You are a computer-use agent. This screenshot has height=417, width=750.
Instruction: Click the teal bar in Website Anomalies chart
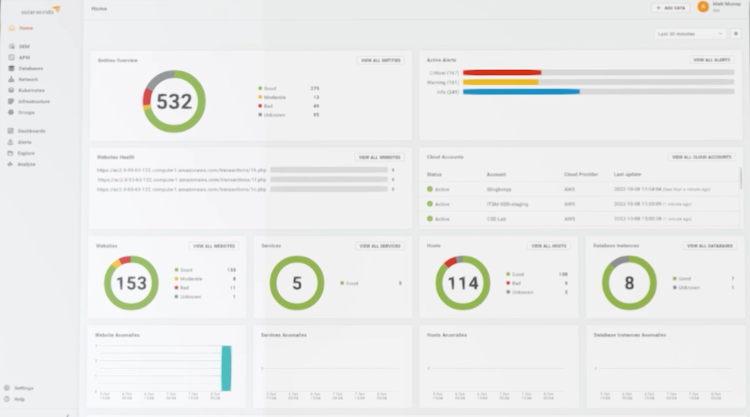[226, 368]
